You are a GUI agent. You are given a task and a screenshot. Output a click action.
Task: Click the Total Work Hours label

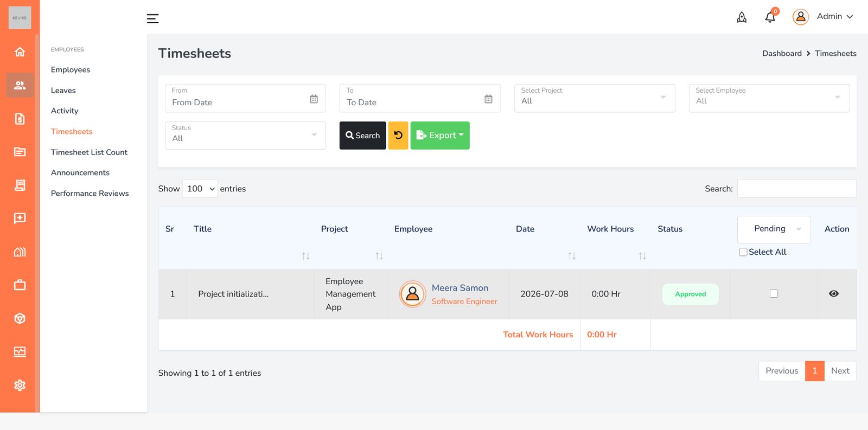538,335
